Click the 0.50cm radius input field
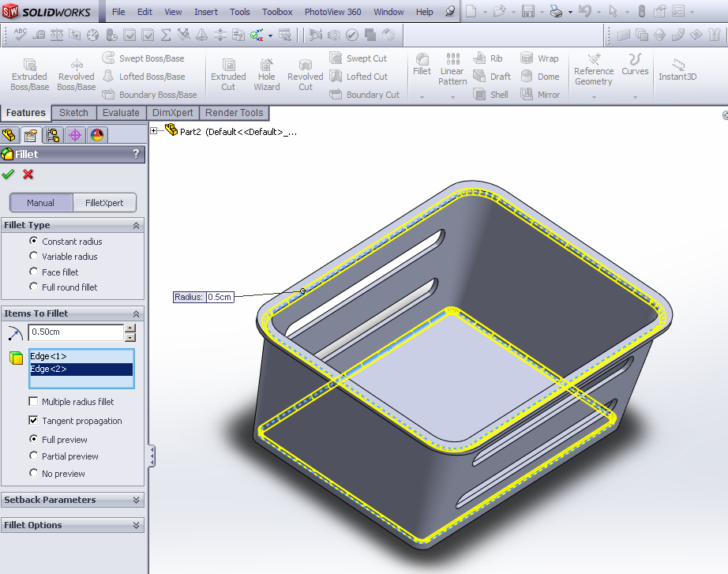 tap(76, 332)
